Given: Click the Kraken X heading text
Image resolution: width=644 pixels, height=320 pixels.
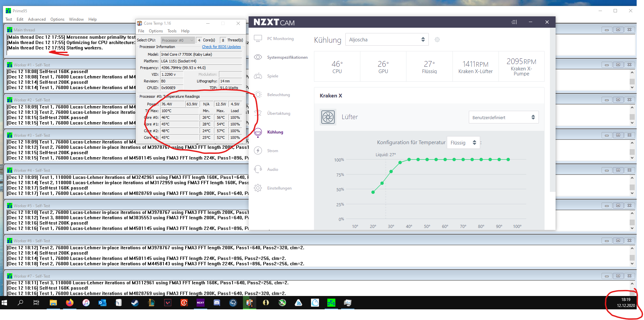Looking at the screenshot, I should coord(331,96).
